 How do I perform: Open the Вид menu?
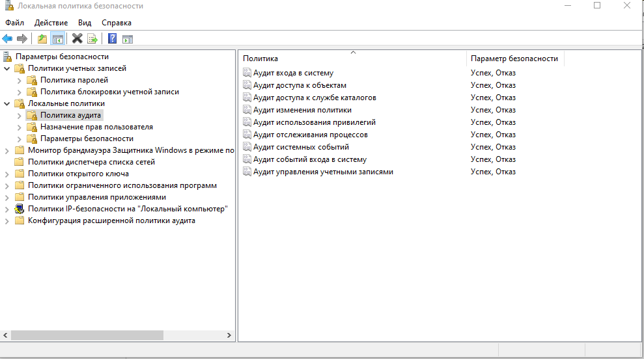click(x=85, y=23)
